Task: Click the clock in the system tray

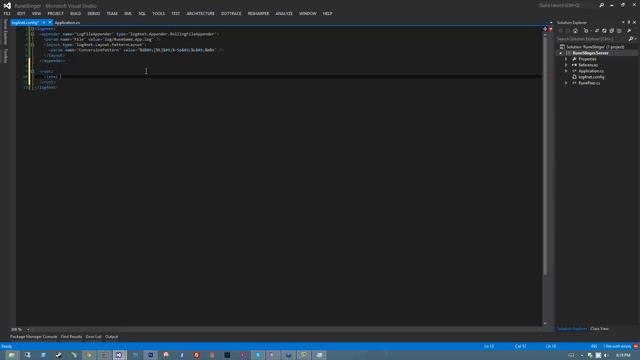Action: click(623, 356)
